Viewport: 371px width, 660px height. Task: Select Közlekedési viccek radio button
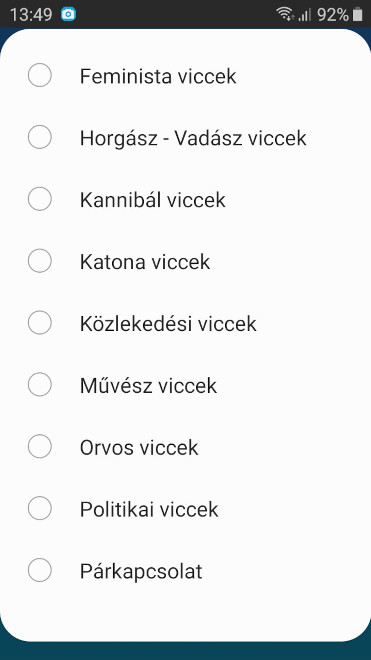(40, 323)
